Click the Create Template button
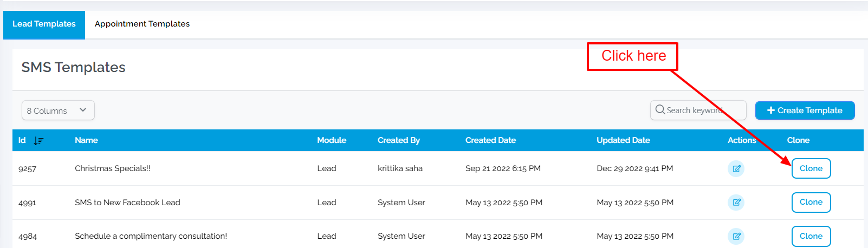 (x=805, y=110)
